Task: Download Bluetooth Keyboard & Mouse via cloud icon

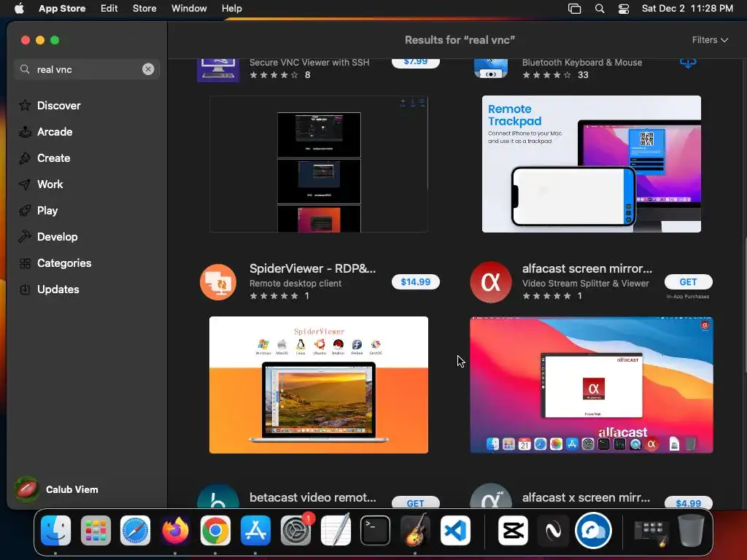Action: coord(688,63)
